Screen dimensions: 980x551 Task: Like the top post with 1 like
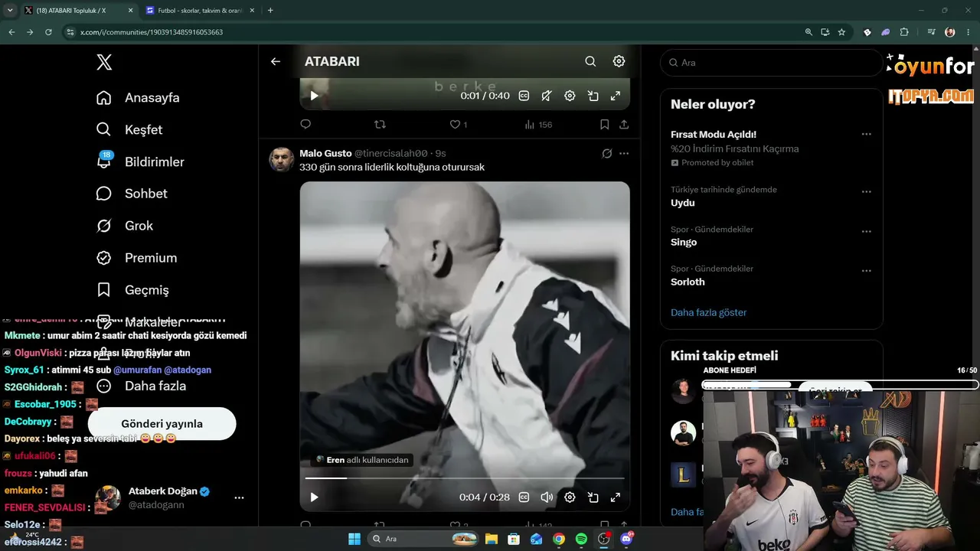(x=458, y=124)
